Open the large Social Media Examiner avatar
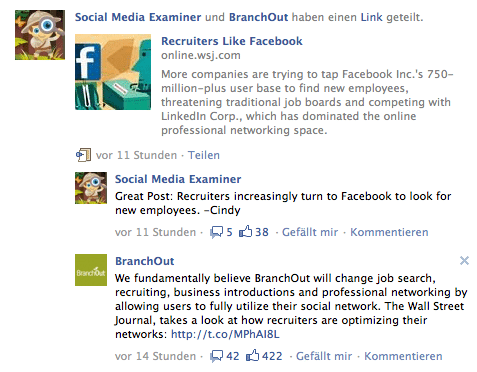This screenshot has width=477, height=372. point(40,35)
